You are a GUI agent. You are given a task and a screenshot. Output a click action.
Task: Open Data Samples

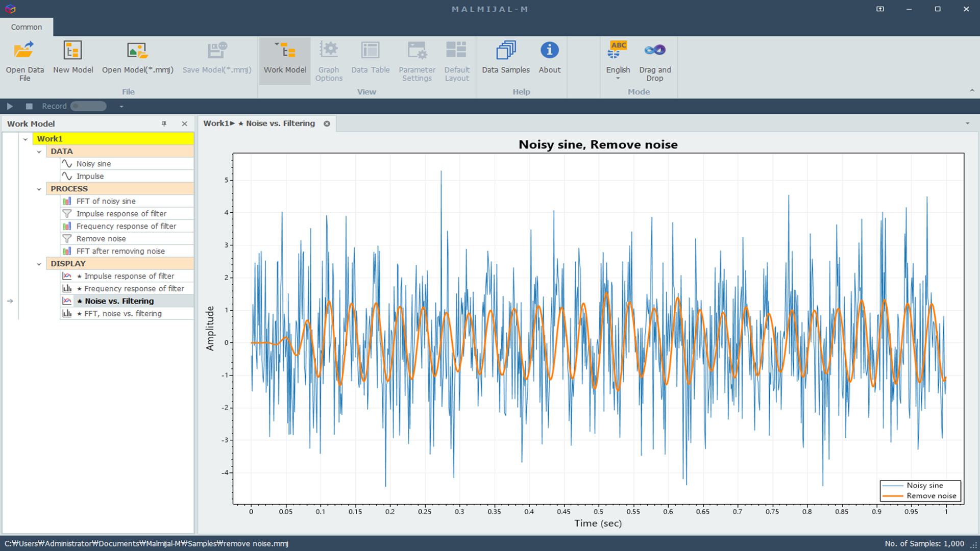tap(505, 57)
